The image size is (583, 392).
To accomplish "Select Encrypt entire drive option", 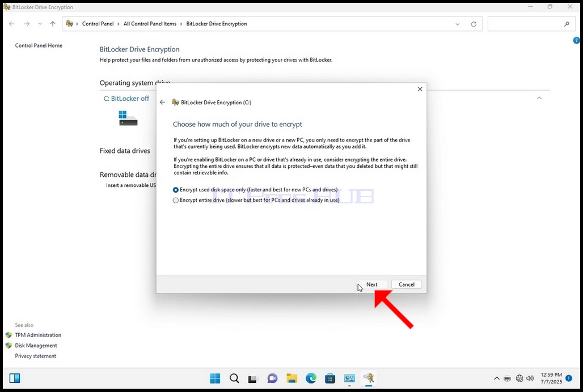I will (256, 200).
